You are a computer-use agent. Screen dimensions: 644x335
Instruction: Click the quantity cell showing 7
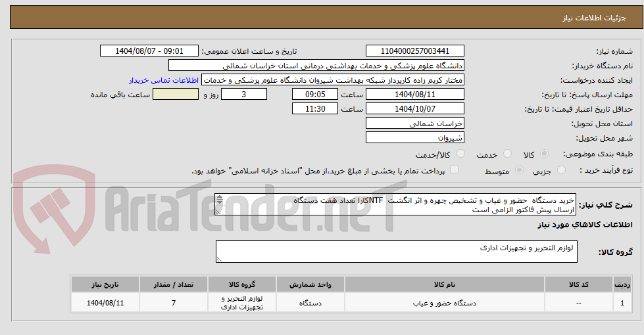174,303
